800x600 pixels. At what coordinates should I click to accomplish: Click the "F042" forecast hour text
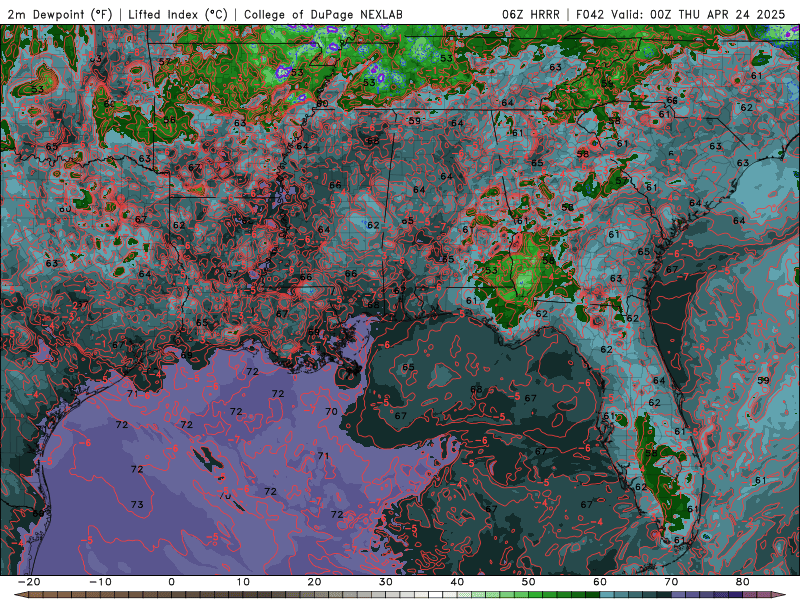(589, 14)
